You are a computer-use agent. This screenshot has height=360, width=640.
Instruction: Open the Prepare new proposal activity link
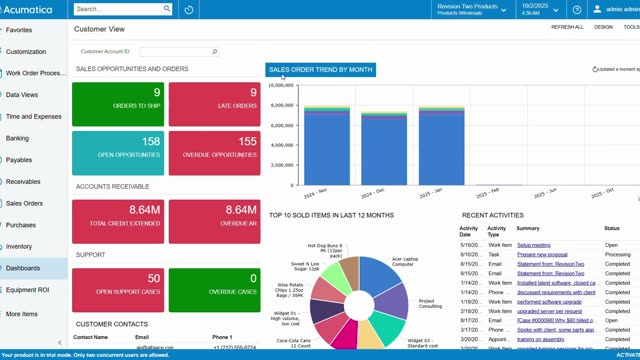[542, 255]
